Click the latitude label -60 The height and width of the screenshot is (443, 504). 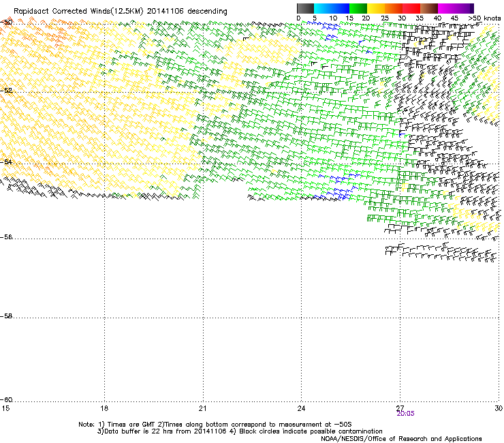pyautogui.click(x=6, y=400)
